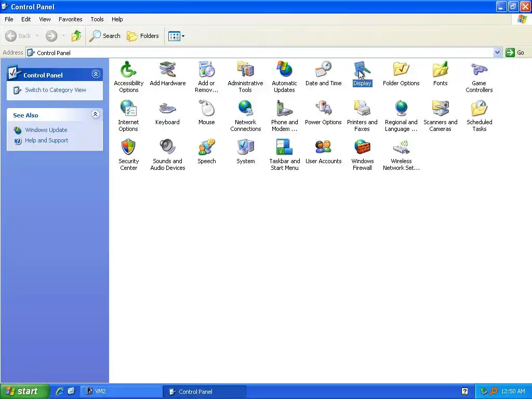Open Network Connections icon
This screenshot has width=532, height=399.
coord(245,116)
